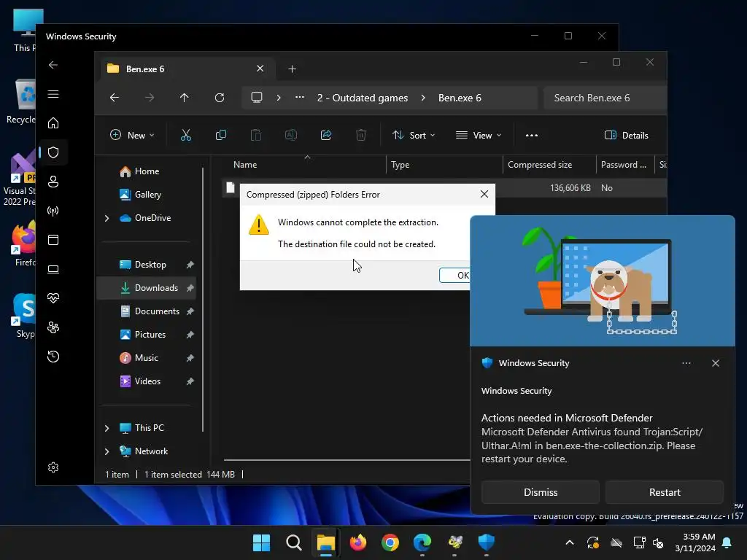Viewport: 747px width, 560px height.
Task: Open Firefox from taskbar
Action: [358, 542]
